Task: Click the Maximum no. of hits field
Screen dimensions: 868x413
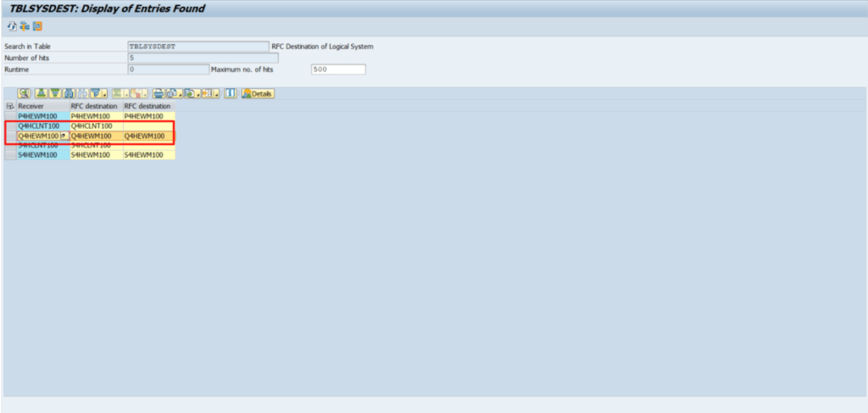Action: [x=337, y=70]
